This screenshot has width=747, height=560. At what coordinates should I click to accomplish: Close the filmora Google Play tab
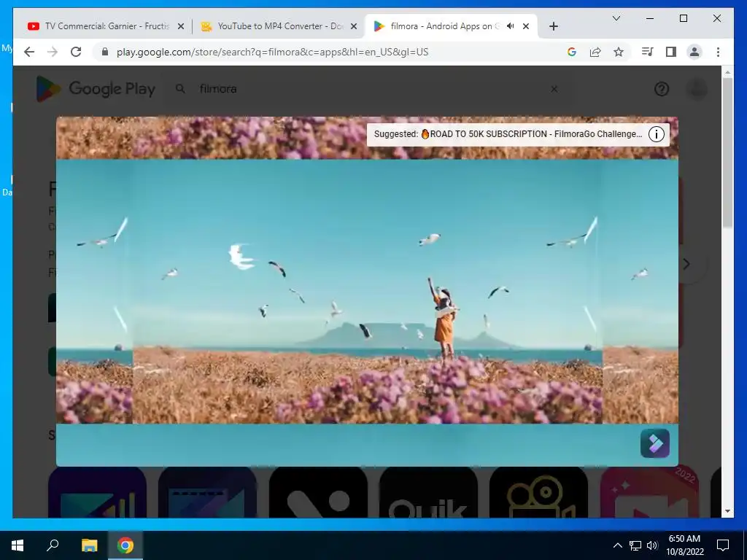(x=526, y=27)
